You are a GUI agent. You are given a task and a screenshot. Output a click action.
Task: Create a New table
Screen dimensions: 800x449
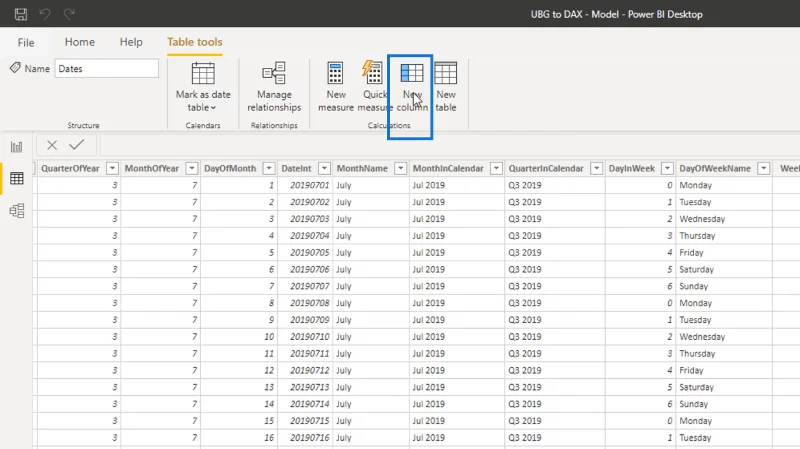click(x=445, y=87)
